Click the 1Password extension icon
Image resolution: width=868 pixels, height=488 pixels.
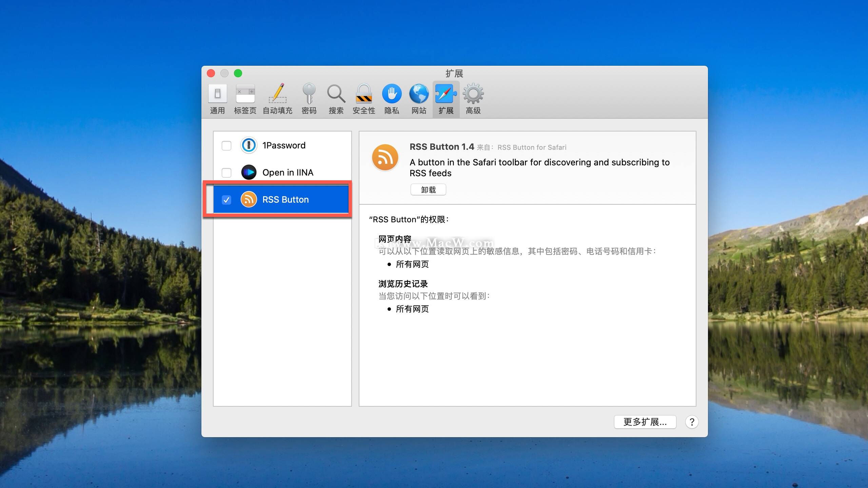pyautogui.click(x=249, y=145)
